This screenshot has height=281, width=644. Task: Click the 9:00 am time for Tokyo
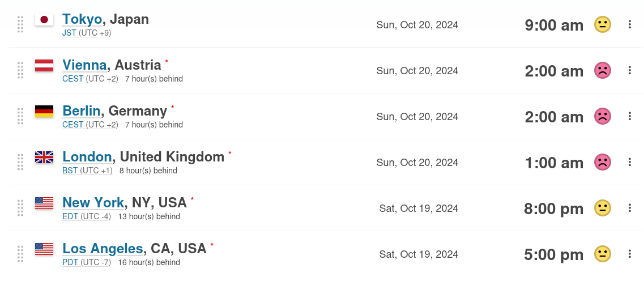coord(553,25)
